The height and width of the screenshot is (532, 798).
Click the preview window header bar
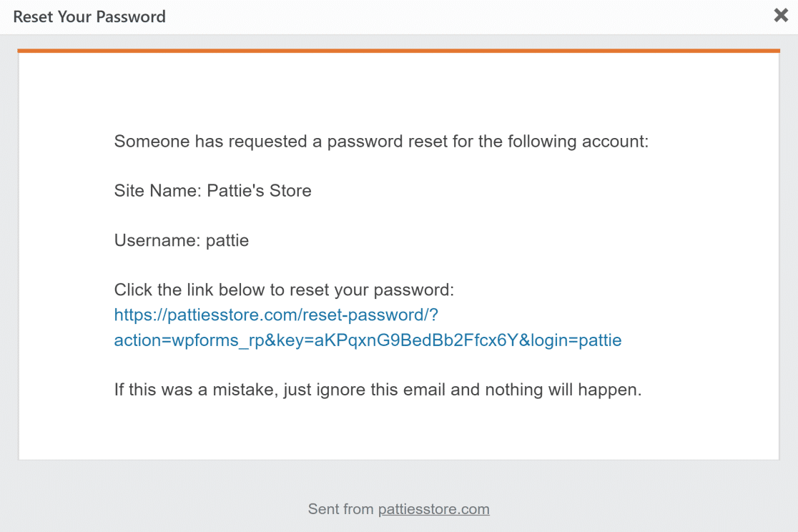point(429,16)
